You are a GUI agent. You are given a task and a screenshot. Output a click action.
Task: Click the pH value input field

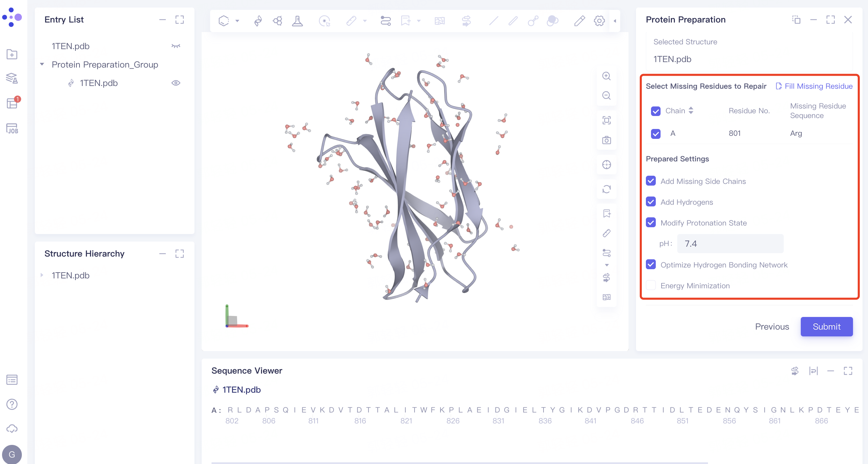[x=730, y=244]
